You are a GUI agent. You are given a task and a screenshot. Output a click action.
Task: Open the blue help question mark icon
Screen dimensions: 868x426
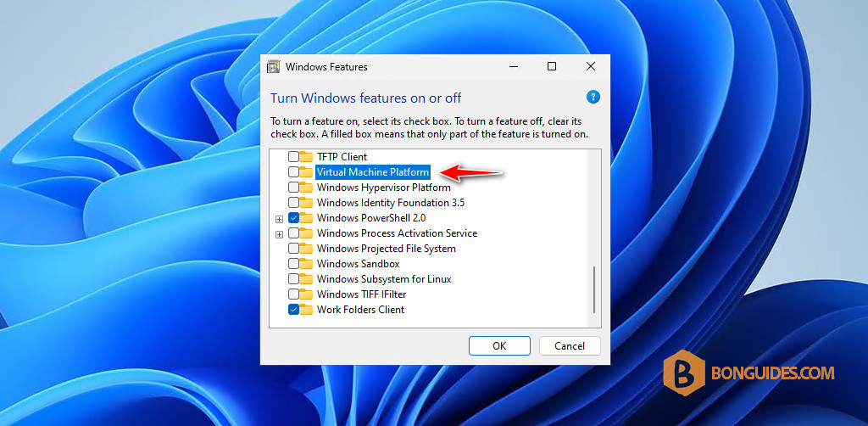593,98
